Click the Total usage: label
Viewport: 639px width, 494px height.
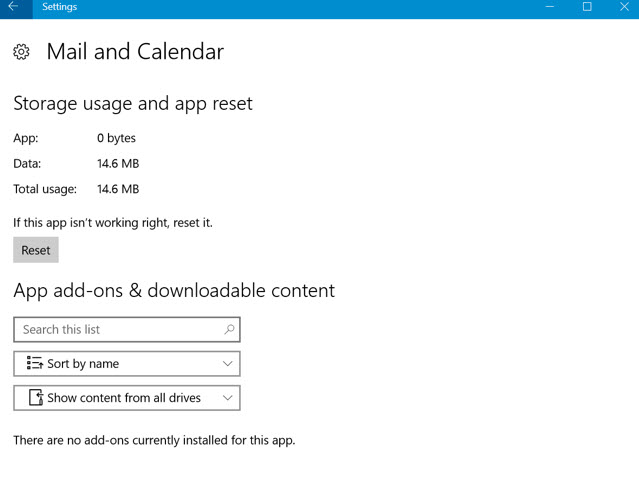click(x=45, y=189)
